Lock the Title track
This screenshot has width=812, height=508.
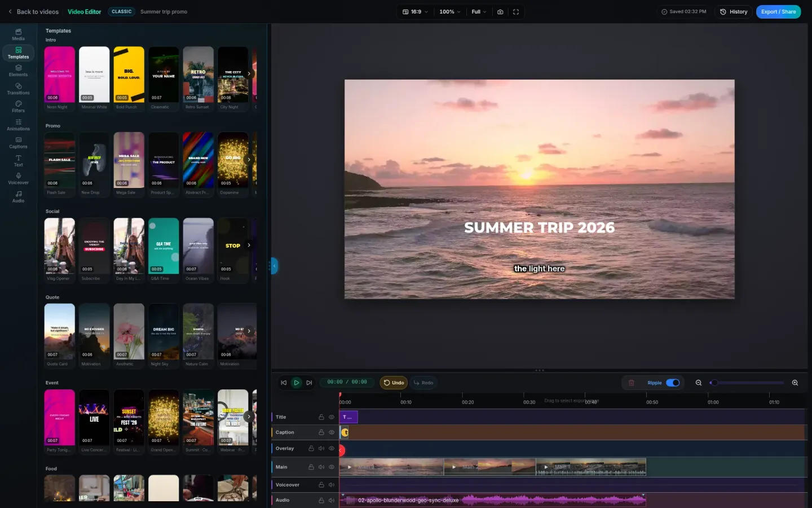point(321,417)
